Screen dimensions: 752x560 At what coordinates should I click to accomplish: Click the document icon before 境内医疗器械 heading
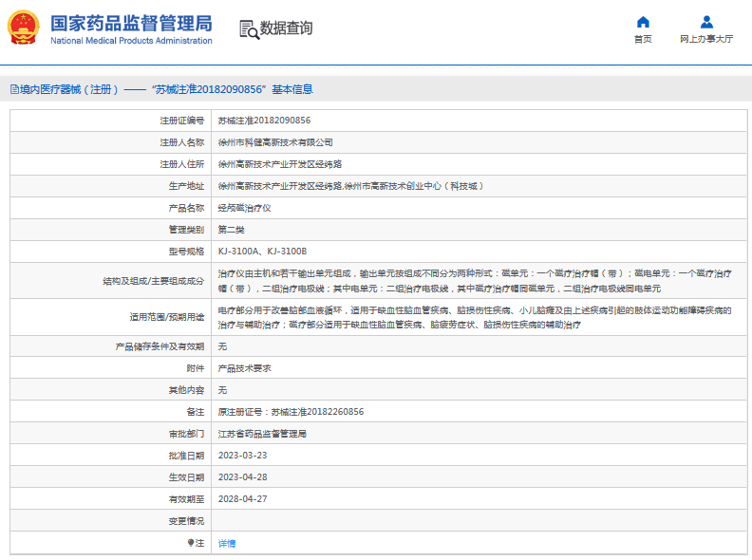click(x=13, y=89)
